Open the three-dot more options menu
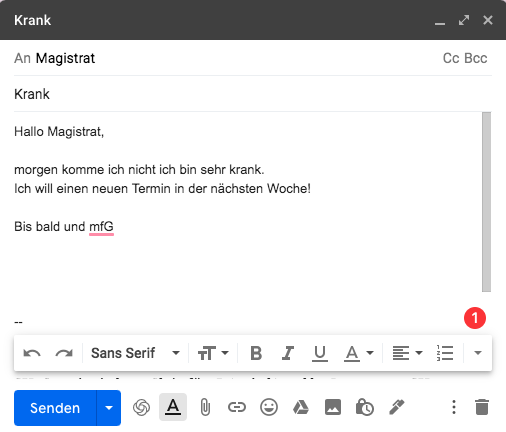 coord(454,407)
